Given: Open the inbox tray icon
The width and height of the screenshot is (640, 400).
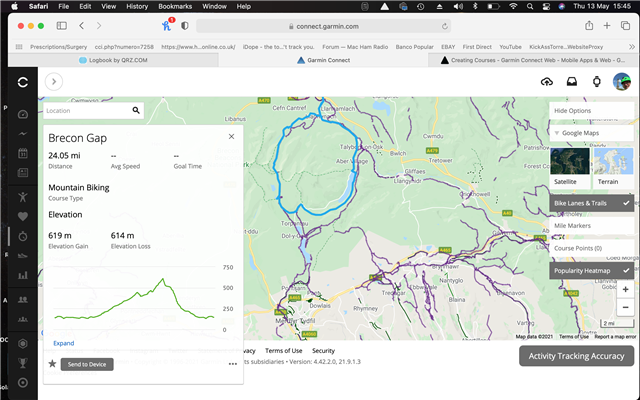Looking at the screenshot, I should point(572,82).
